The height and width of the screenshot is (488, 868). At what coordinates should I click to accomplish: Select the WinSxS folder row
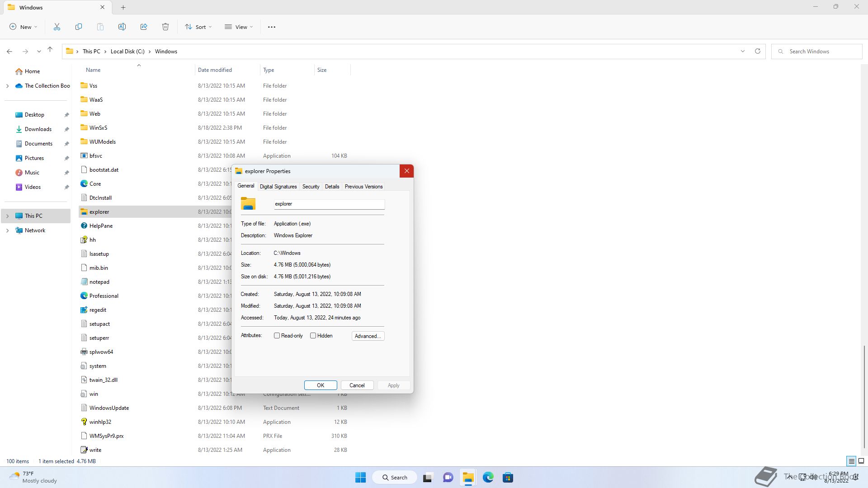(x=214, y=128)
